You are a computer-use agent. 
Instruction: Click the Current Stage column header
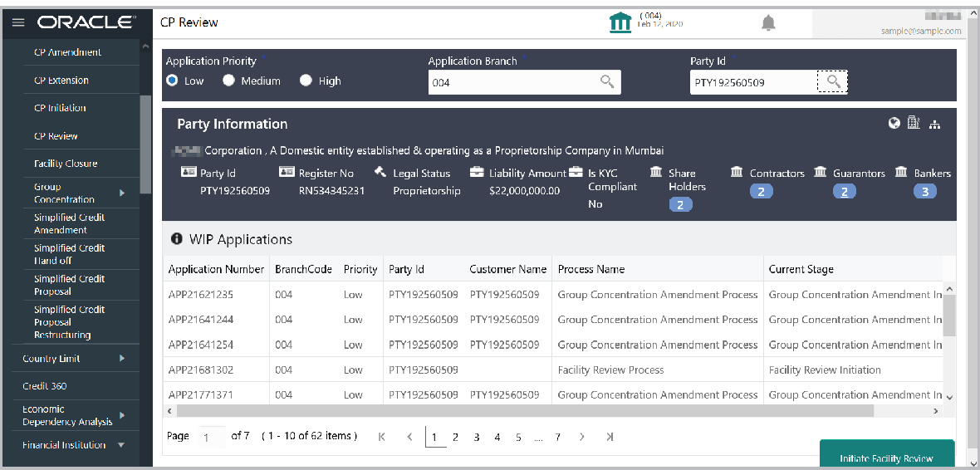click(853, 269)
